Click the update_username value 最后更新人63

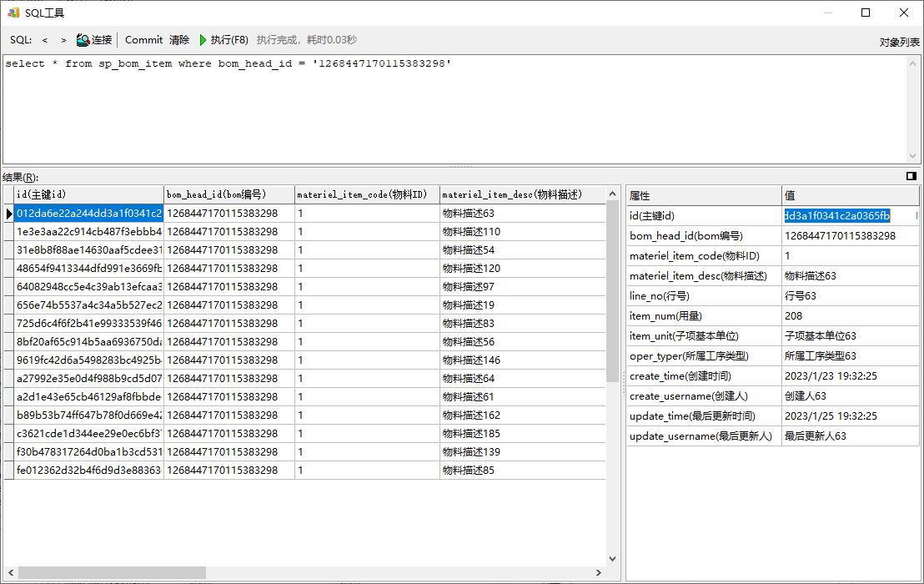851,436
